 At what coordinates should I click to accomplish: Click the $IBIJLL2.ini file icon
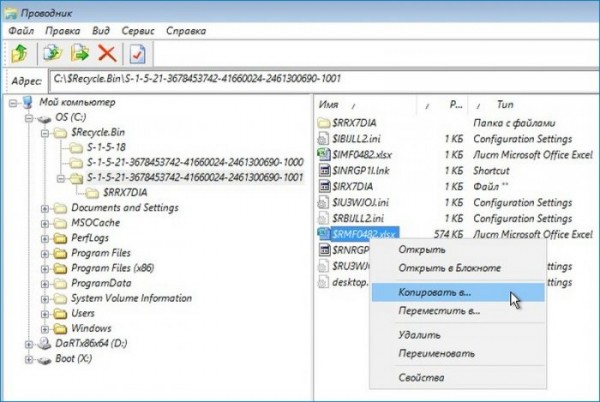tap(323, 138)
